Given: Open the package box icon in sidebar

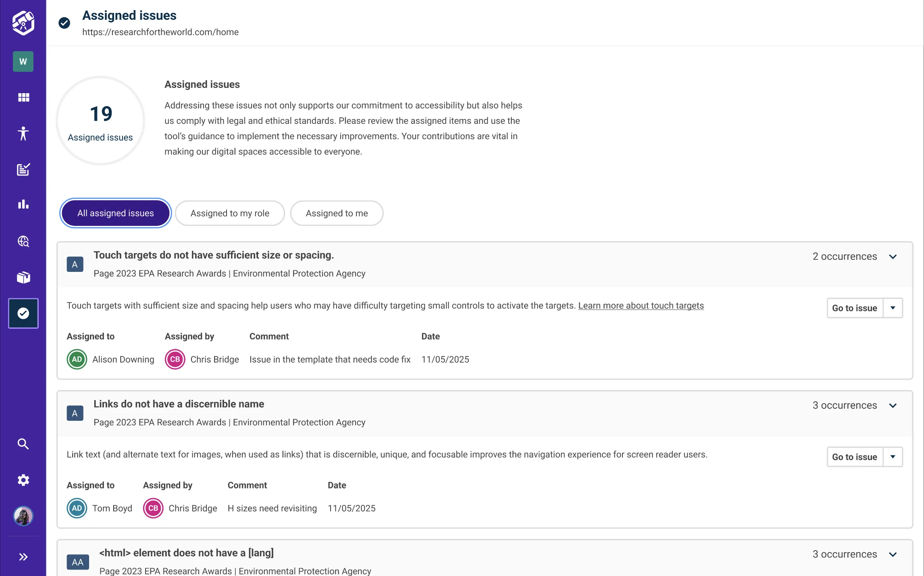Looking at the screenshot, I should 23,277.
